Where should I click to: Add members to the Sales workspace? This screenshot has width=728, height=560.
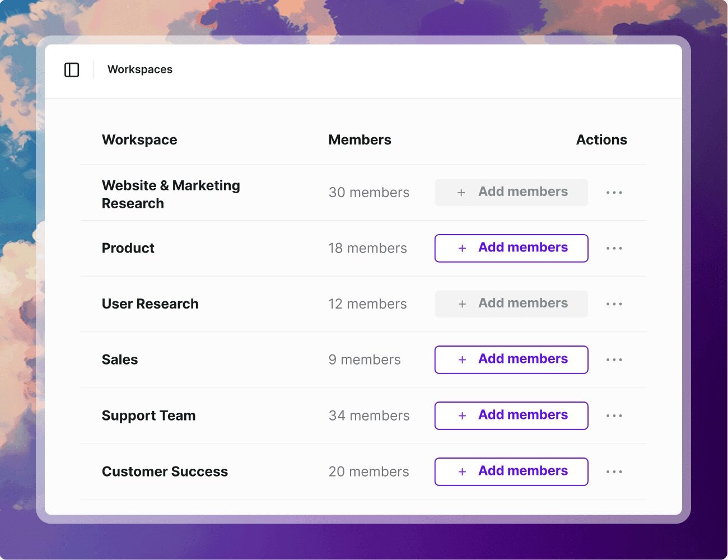[x=511, y=360]
